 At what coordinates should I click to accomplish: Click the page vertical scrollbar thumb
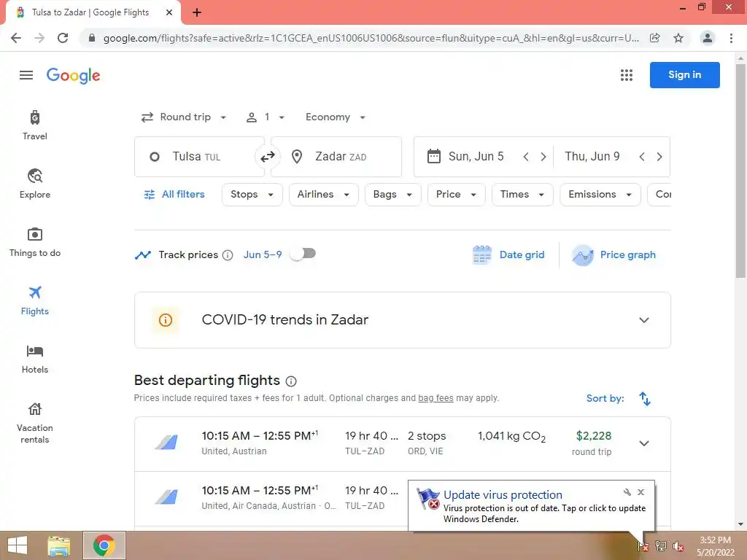tap(740, 171)
